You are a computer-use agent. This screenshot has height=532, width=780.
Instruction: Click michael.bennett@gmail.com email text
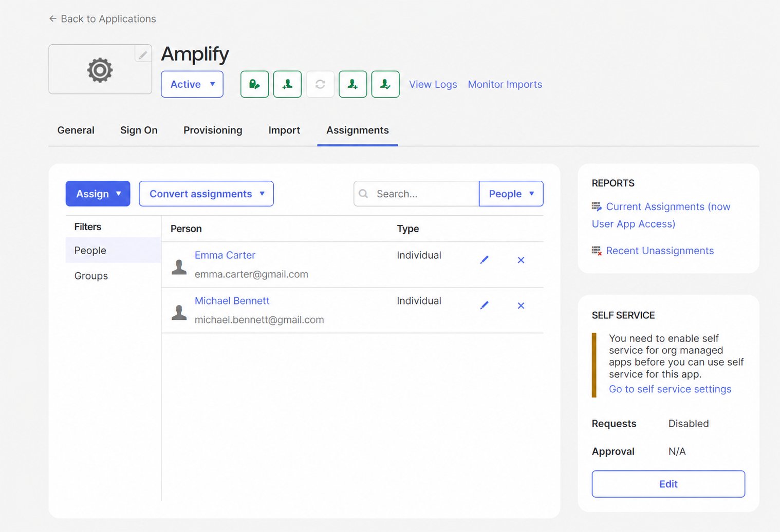pyautogui.click(x=259, y=320)
